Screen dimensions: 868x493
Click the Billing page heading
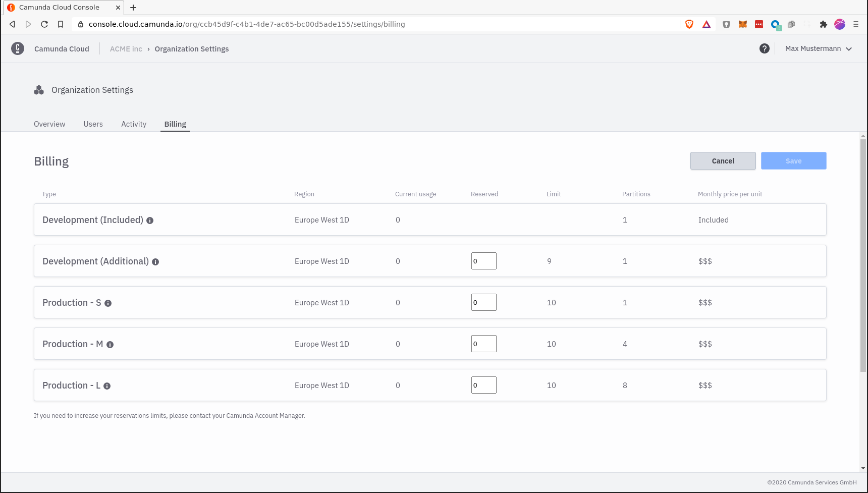point(51,161)
